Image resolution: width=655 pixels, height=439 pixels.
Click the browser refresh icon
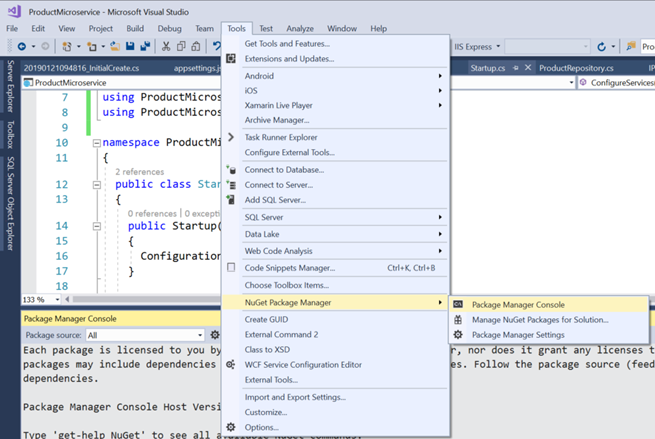tap(600, 47)
